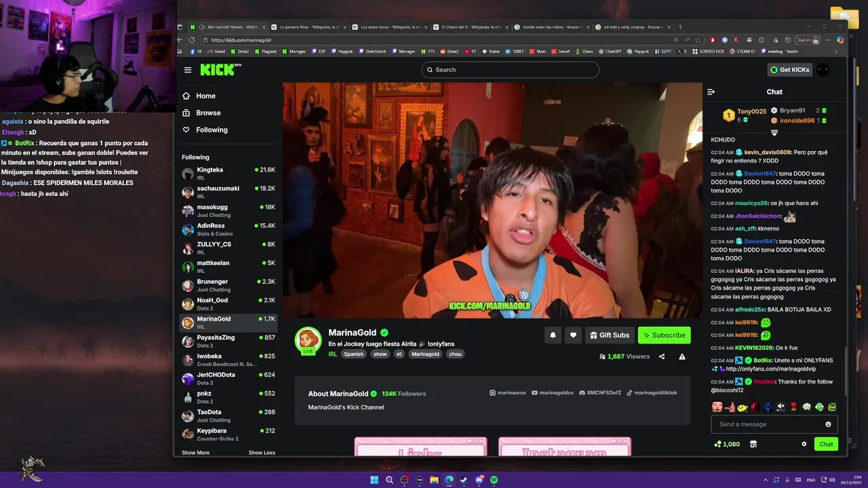Image resolution: width=868 pixels, height=488 pixels.
Task: Open the share icon beside viewer count
Action: click(662, 357)
